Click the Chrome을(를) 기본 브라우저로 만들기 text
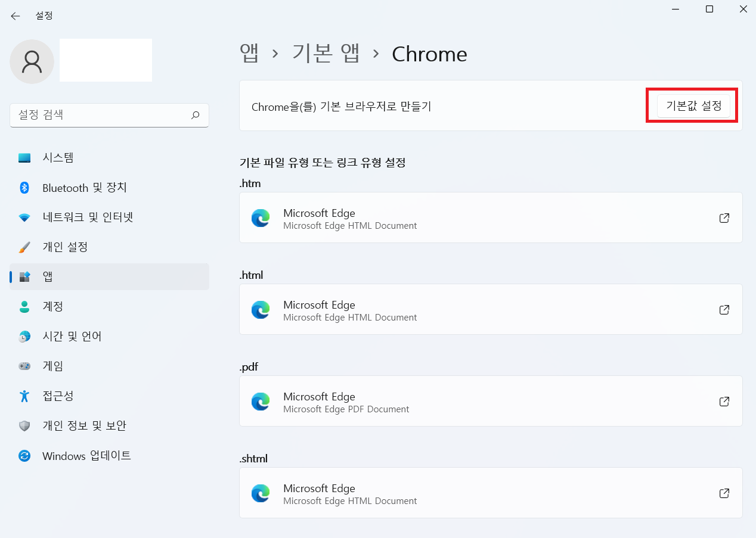The height and width of the screenshot is (538, 756). point(341,107)
